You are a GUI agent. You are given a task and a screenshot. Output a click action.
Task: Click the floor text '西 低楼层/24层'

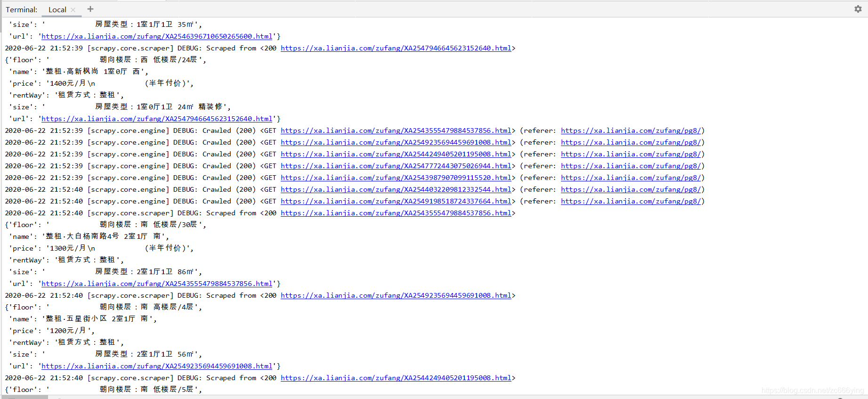point(169,60)
